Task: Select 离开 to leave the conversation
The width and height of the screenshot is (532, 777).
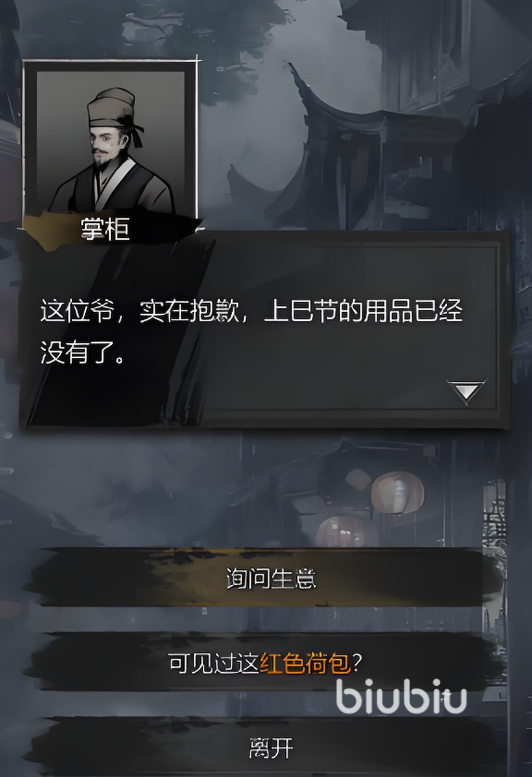Action: click(x=270, y=748)
